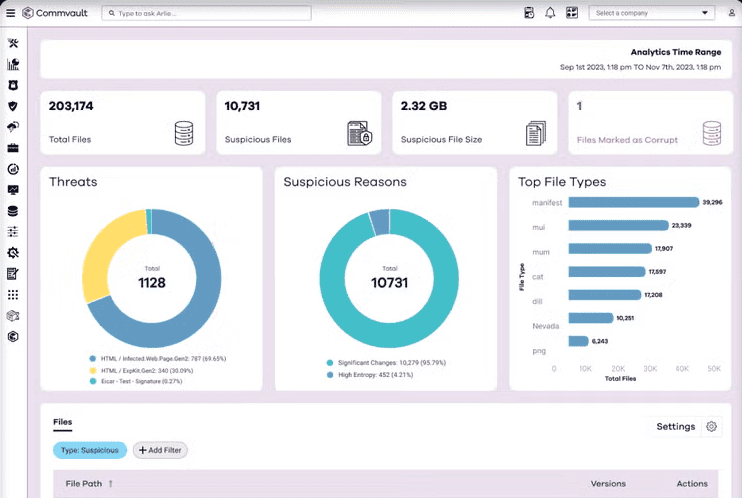The width and height of the screenshot is (742, 498).
Task: Switch to the Files tab
Action: pos(63,422)
